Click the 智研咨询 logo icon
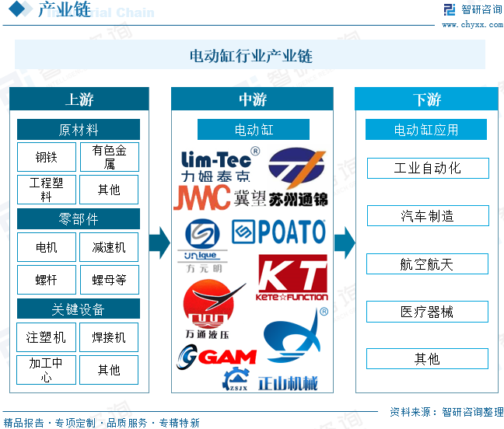504x429 pixels. [449, 9]
